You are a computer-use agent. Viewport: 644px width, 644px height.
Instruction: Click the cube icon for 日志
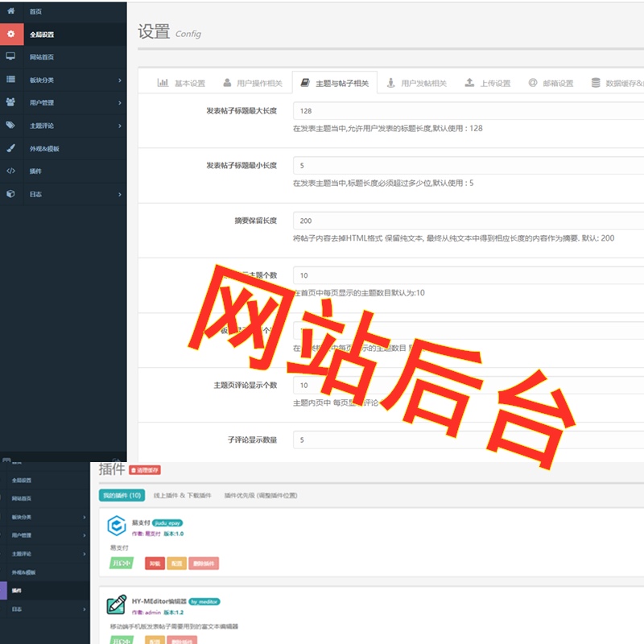pos(10,194)
